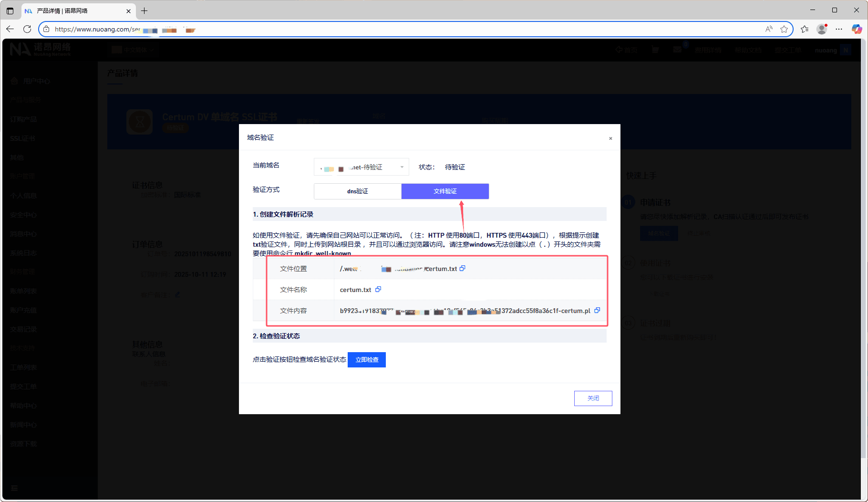Copy the certum.txt file name
The image size is (868, 502).
click(378, 290)
